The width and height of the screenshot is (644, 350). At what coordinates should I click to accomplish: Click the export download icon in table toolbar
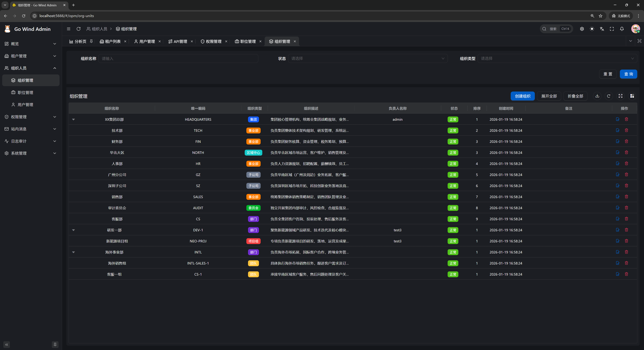(x=597, y=96)
